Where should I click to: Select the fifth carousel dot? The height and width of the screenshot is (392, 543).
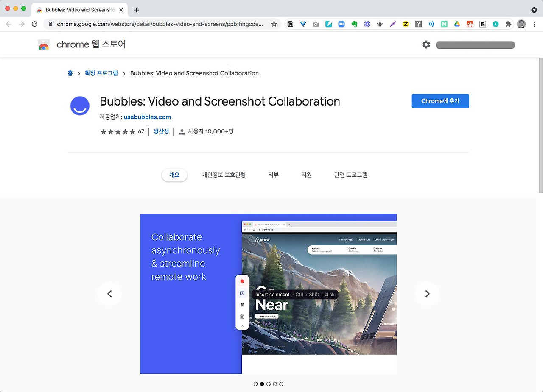coord(281,384)
